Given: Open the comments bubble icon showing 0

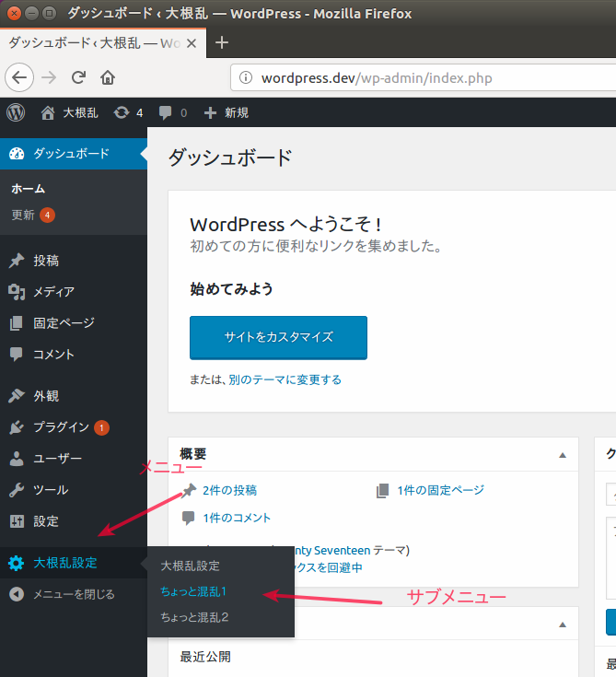Looking at the screenshot, I should (166, 112).
